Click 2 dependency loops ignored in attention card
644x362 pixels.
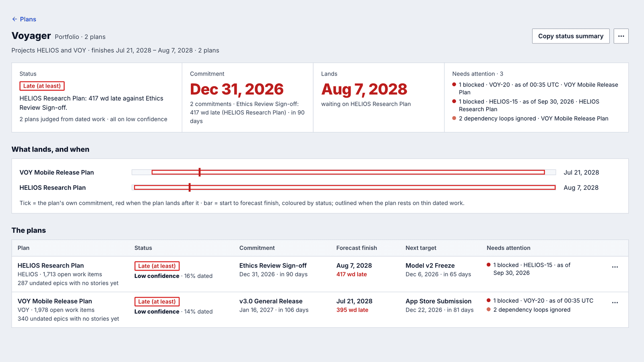click(530, 119)
